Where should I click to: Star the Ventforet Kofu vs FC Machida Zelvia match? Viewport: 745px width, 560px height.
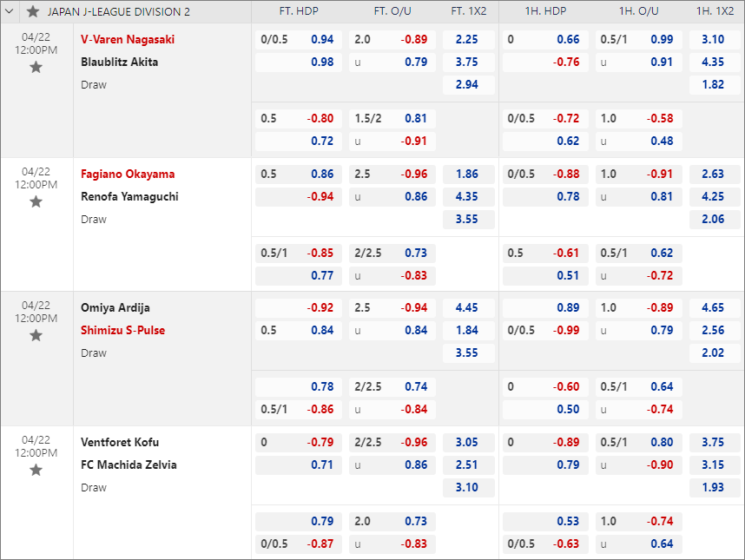(x=36, y=471)
